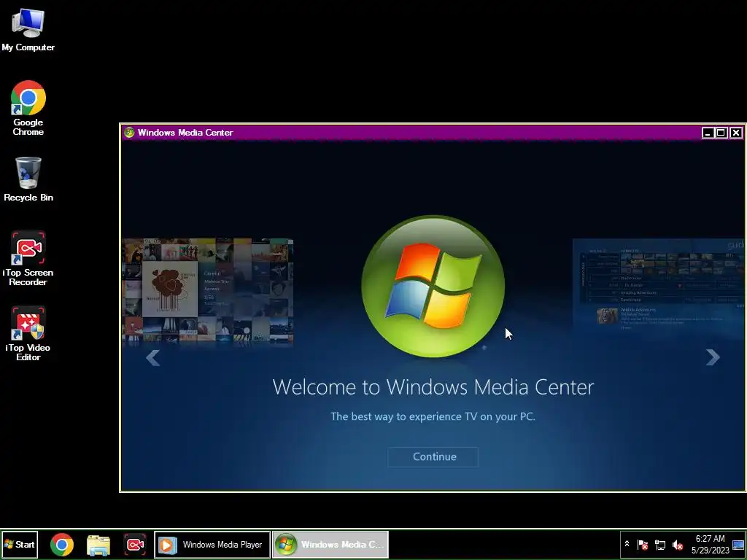
Task: Launch Chrome from the taskbar
Action: [x=62, y=545]
